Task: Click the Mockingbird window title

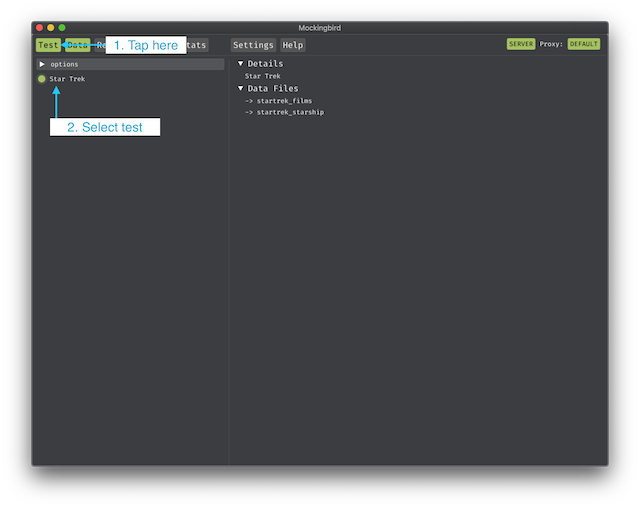Action: tap(320, 27)
